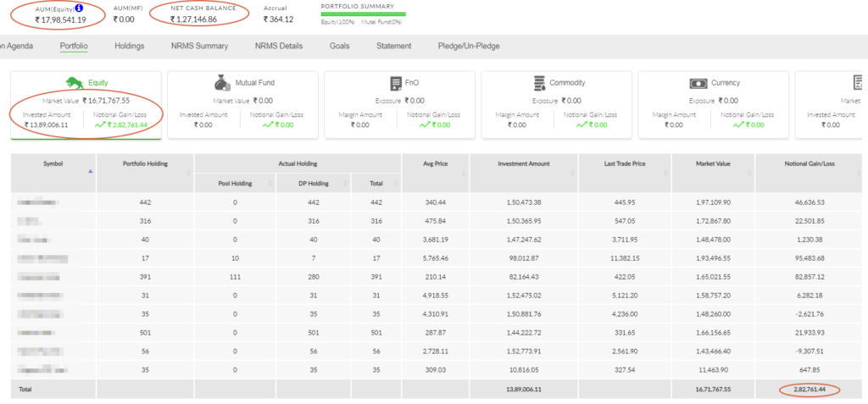Image resolution: width=868 pixels, height=404 pixels.
Task: Switch to the Portfolio tab
Action: pos(74,46)
